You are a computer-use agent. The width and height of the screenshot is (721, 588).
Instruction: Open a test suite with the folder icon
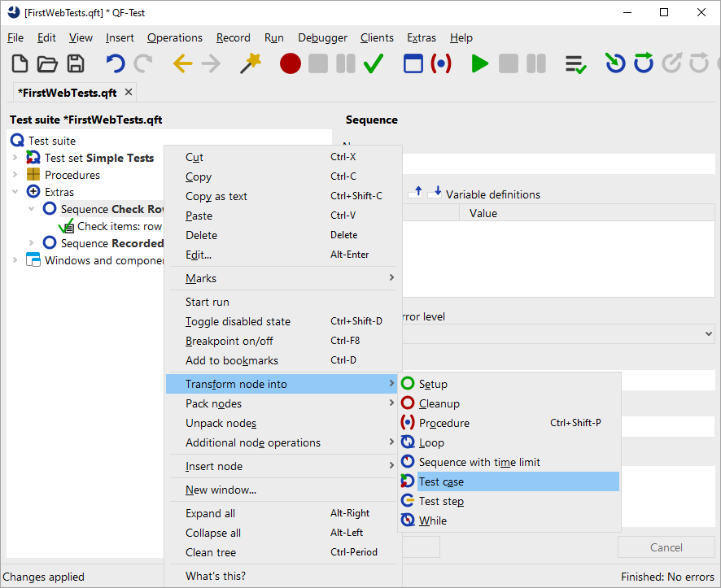click(x=47, y=63)
